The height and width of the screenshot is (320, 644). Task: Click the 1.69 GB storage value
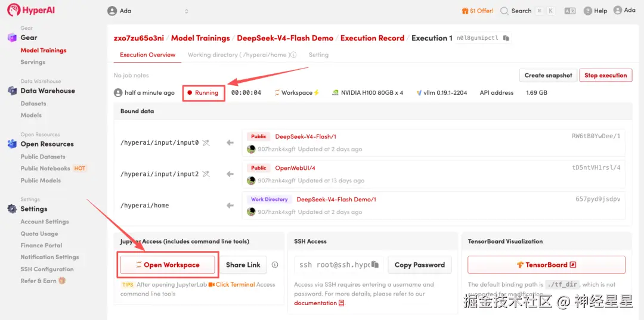pos(537,93)
